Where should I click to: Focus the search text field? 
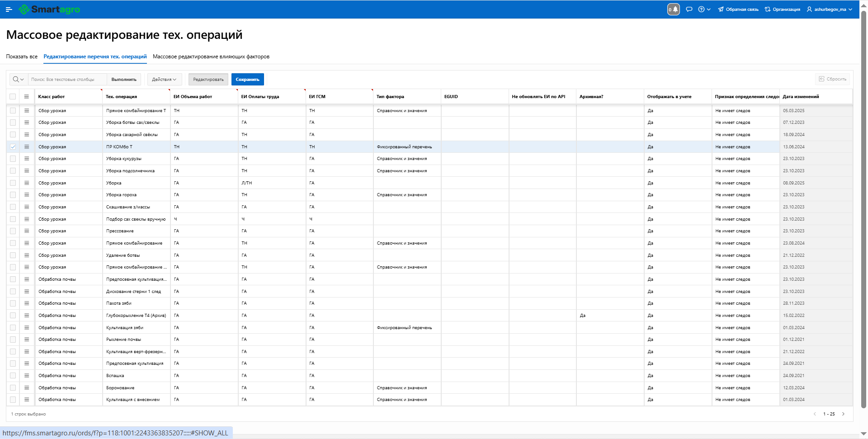[68, 80]
